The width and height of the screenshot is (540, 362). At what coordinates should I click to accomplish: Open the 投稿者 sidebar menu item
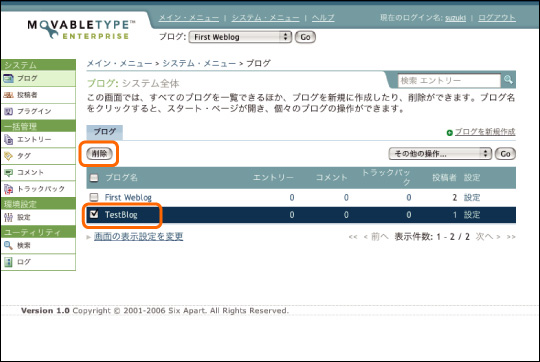39,95
